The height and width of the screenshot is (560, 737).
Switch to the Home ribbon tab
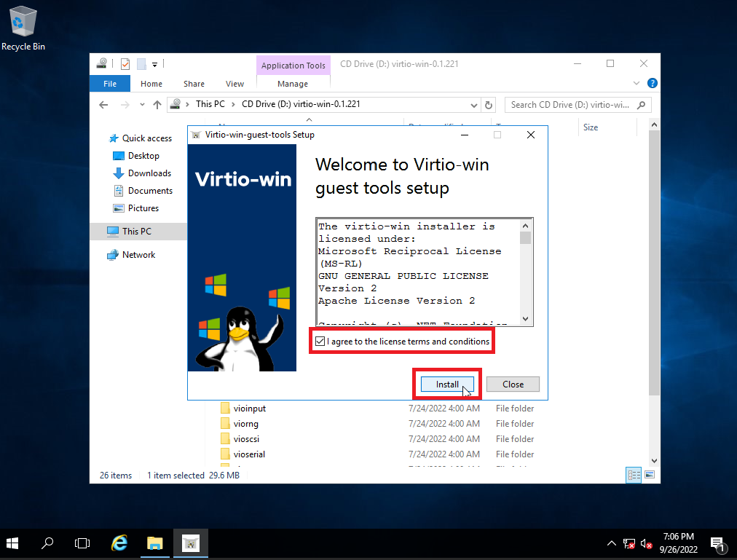(151, 84)
